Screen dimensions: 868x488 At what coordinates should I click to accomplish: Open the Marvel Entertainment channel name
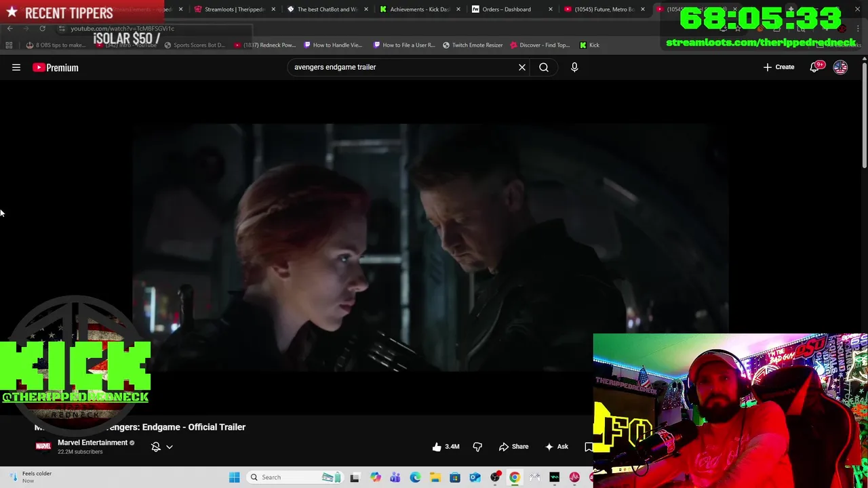[92, 443]
